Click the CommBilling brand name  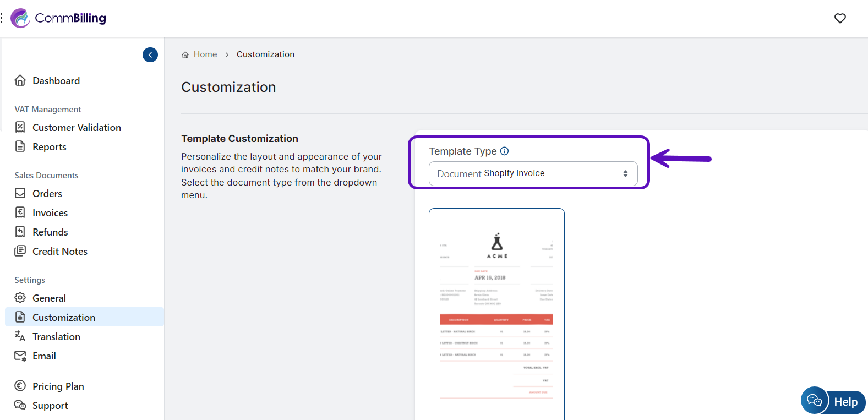70,18
